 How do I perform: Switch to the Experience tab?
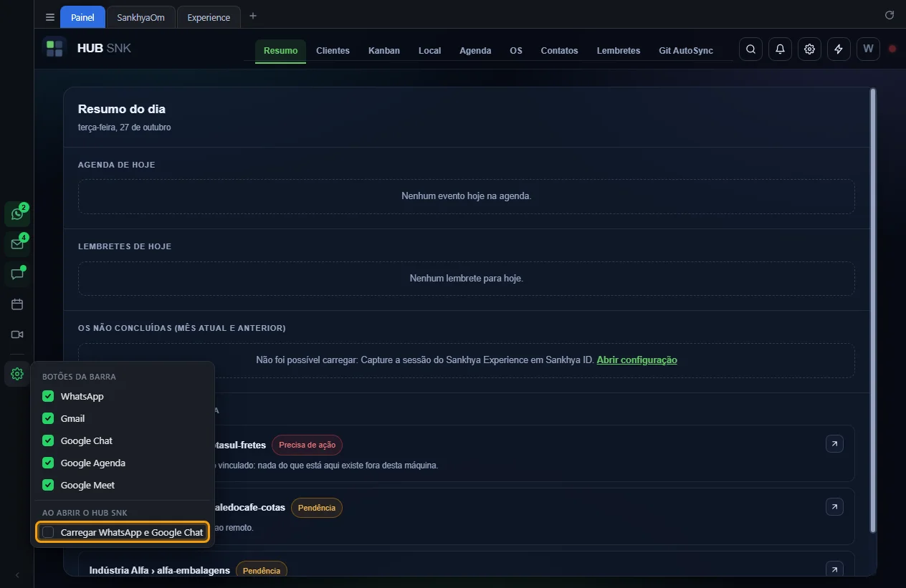pyautogui.click(x=209, y=17)
